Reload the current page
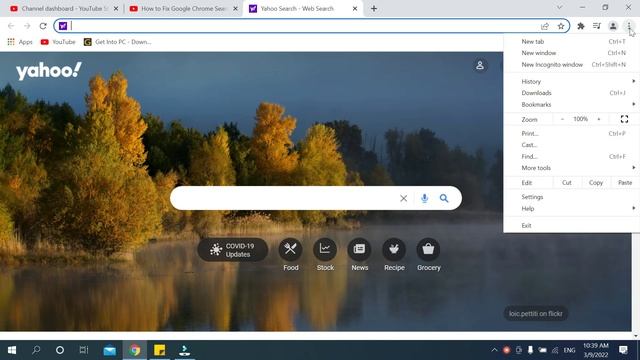Screen dimensions: 640x360 [x=43, y=26]
